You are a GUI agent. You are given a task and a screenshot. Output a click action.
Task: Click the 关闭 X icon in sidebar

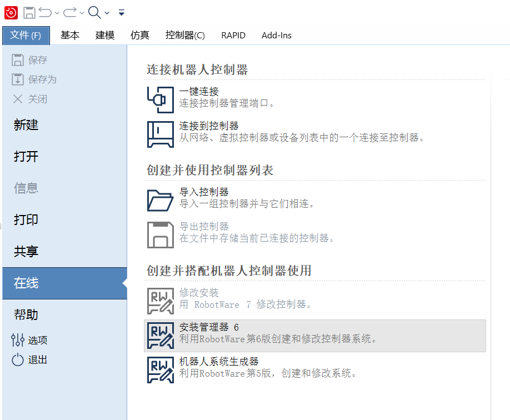click(18, 99)
